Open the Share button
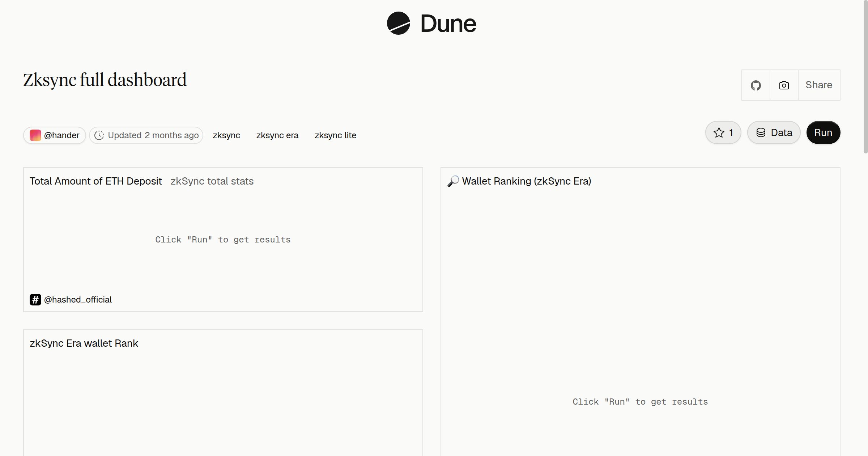 pyautogui.click(x=819, y=85)
